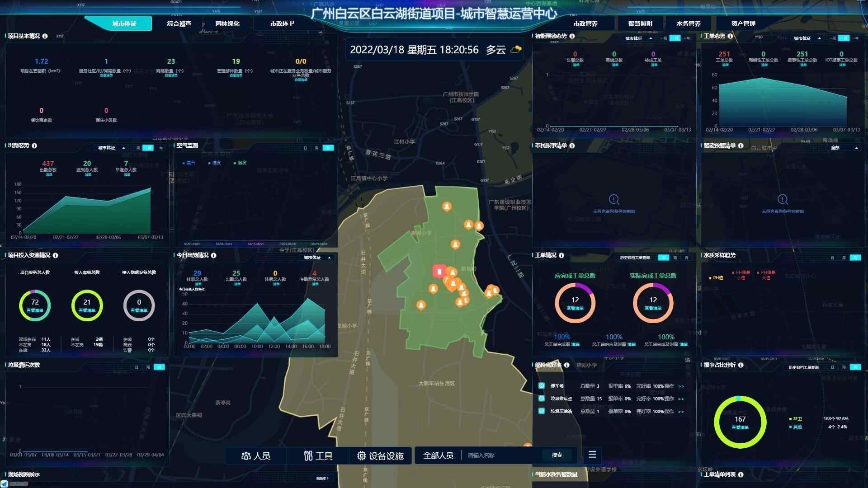Click info icon beside 市民报事清单
The height and width of the screenshot is (488, 868).
[x=572, y=145]
